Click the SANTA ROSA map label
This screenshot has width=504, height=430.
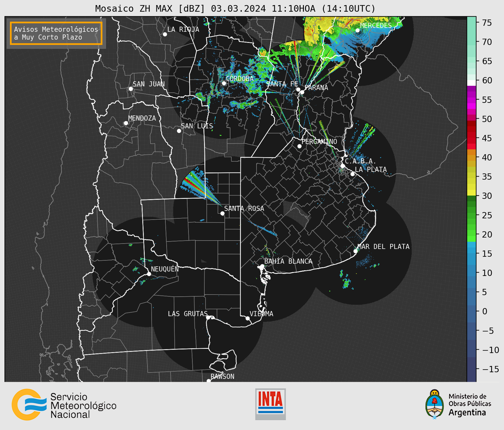pyautogui.click(x=244, y=208)
